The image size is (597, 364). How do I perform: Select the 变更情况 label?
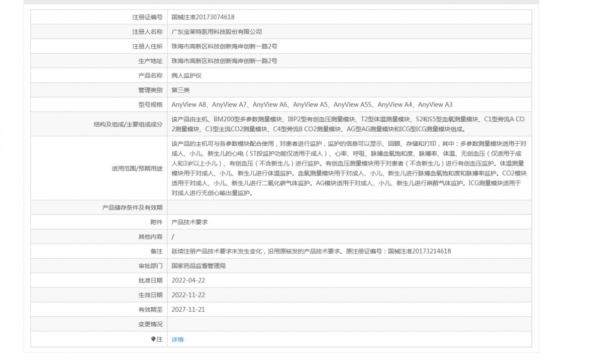pyautogui.click(x=150, y=324)
